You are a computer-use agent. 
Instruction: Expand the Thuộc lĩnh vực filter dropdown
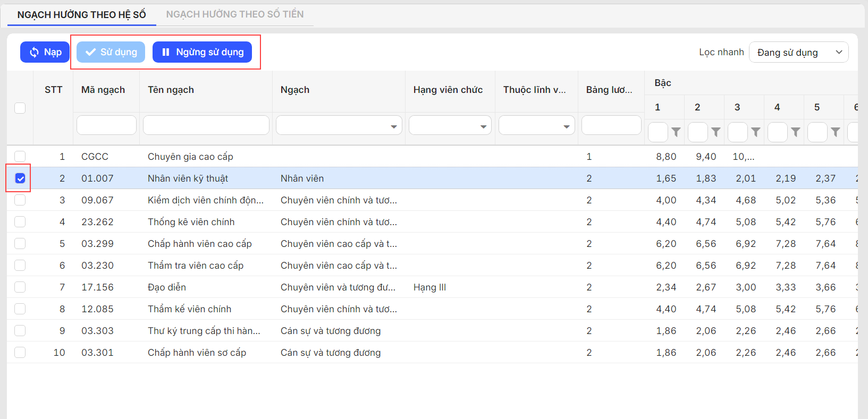pyautogui.click(x=536, y=126)
